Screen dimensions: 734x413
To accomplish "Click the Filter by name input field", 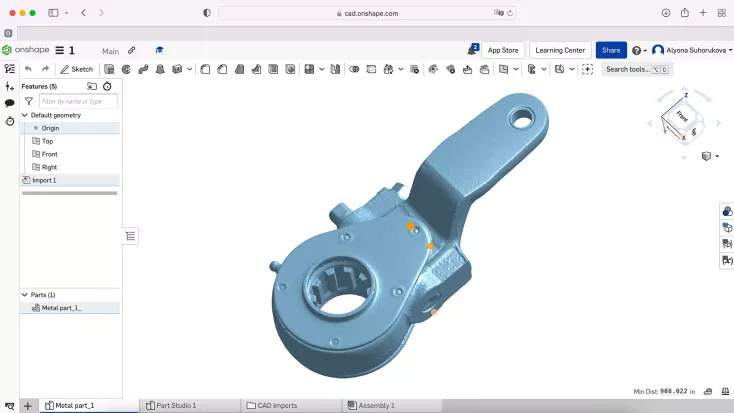I will 78,101.
